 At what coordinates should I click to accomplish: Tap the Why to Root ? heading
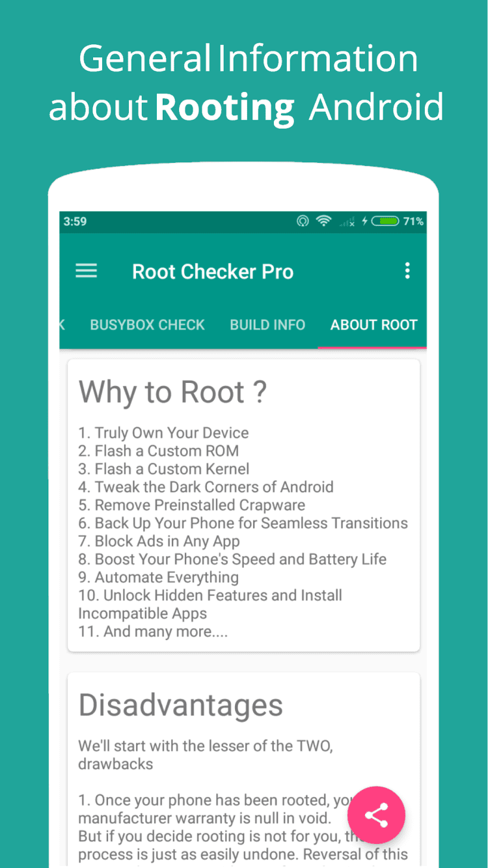(172, 392)
